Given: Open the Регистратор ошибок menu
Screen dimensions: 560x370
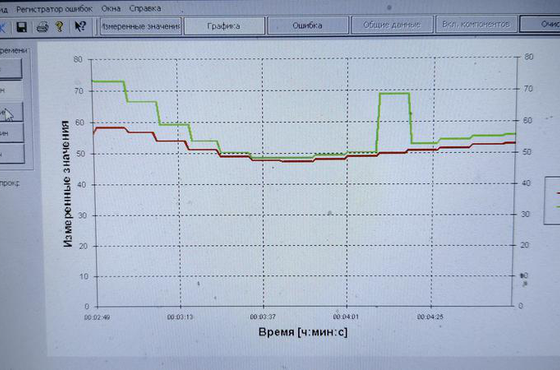Looking at the screenshot, I should [54, 9].
